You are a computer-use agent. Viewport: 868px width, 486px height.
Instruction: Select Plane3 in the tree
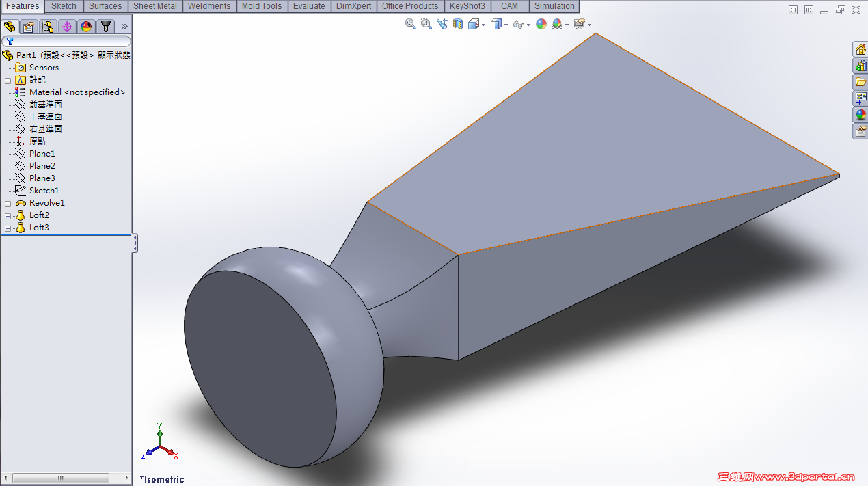(x=35, y=178)
